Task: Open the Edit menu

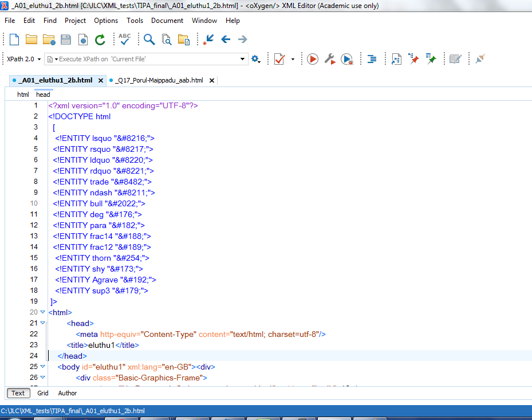Action: pos(29,21)
